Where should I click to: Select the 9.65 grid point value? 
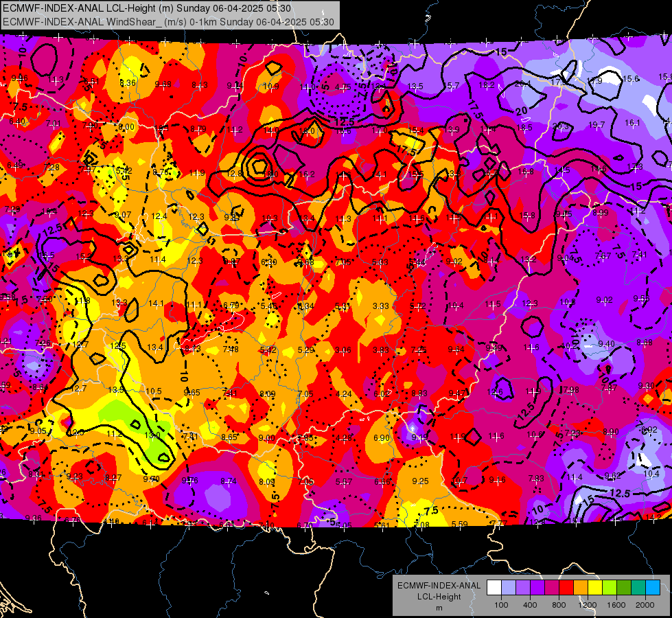(192, 392)
